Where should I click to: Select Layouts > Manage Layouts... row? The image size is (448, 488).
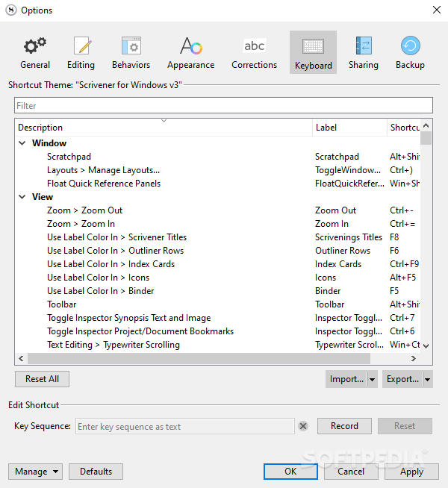(217, 170)
